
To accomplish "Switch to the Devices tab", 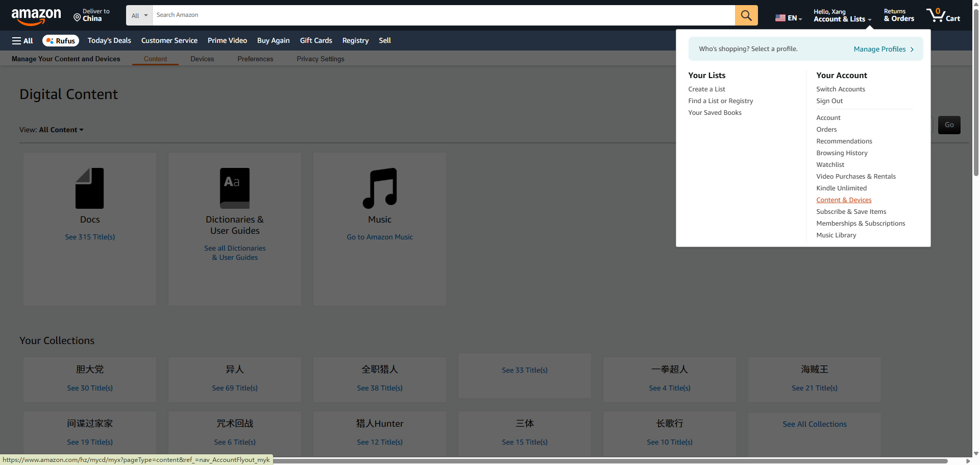I will point(202,59).
